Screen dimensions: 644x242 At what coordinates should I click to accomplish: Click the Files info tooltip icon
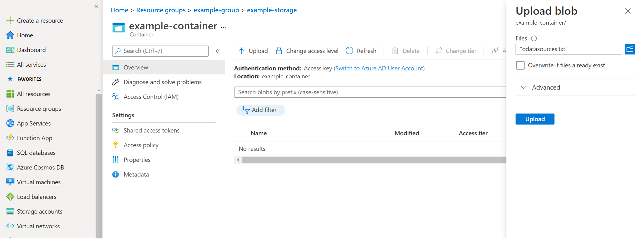pos(534,38)
